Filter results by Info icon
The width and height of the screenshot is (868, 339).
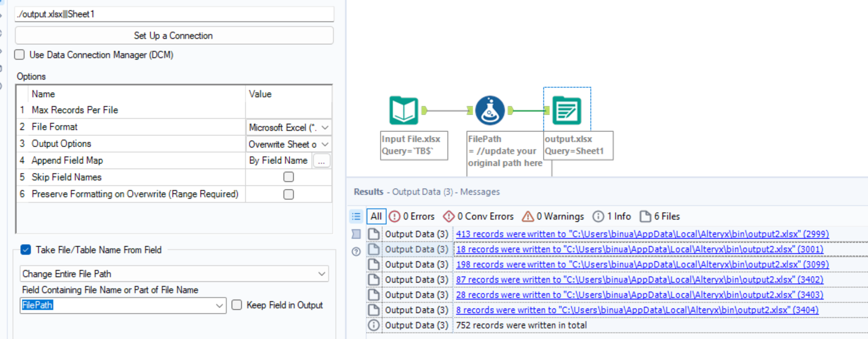598,216
